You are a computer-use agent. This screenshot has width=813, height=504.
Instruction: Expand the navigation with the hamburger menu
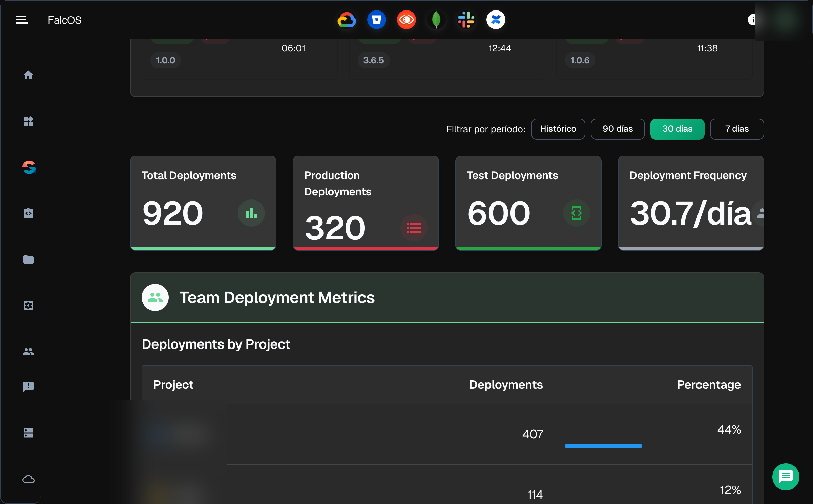22,20
